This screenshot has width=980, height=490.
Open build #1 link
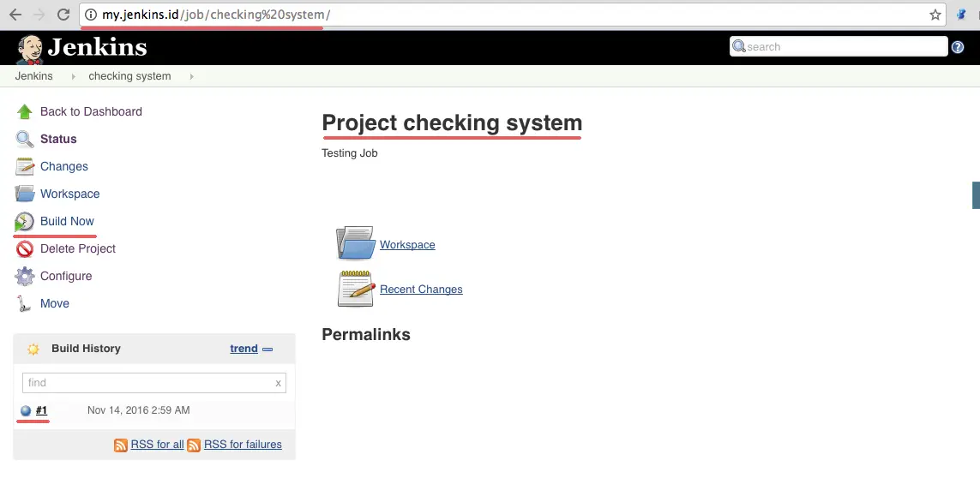click(x=42, y=410)
